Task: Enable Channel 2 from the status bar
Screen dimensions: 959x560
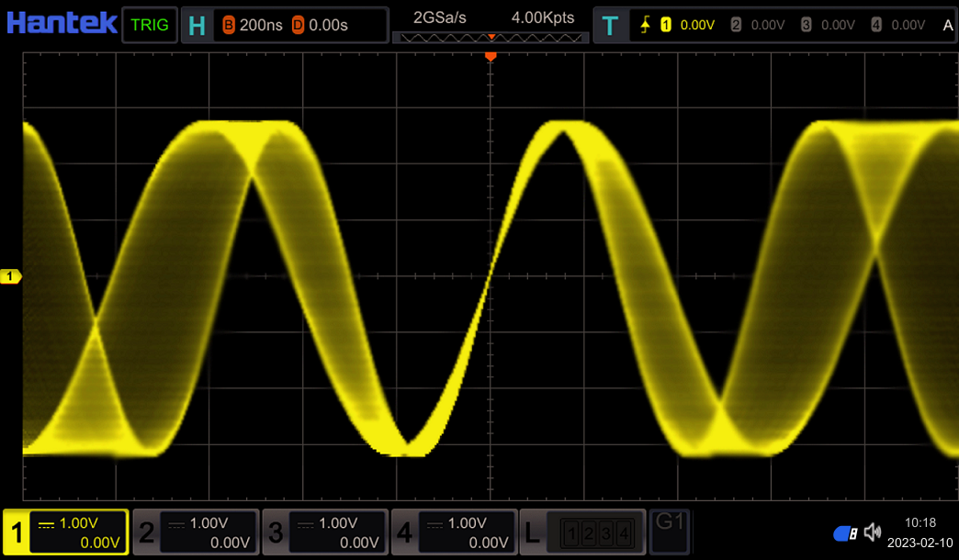Action: [196, 532]
